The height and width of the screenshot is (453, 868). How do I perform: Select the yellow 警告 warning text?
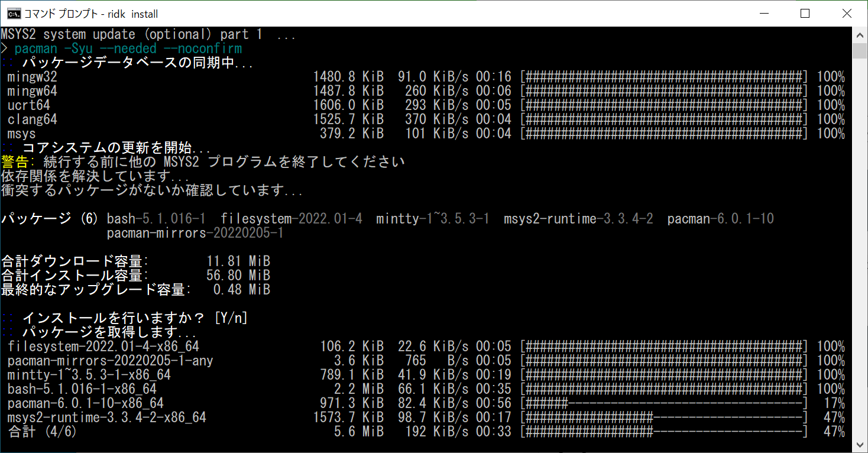(x=13, y=161)
